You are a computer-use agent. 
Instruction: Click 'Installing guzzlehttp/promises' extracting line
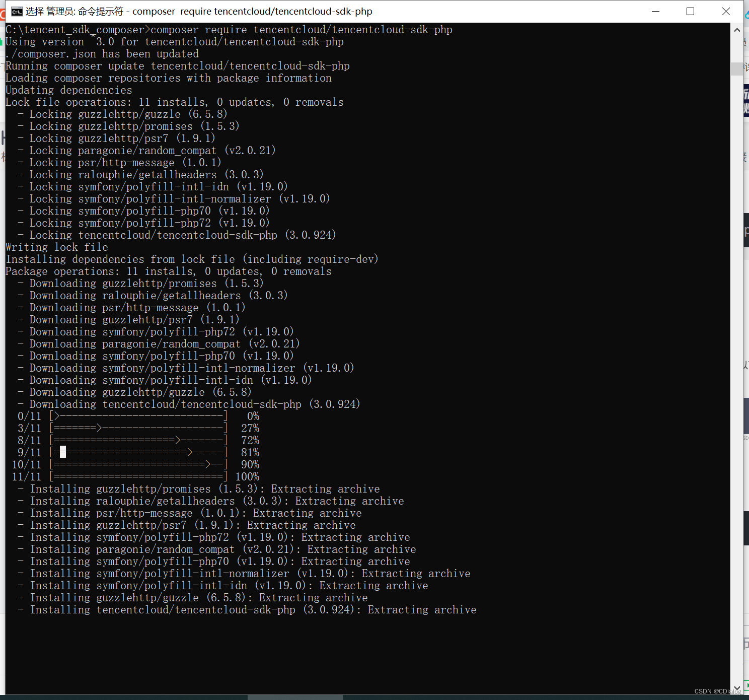199,489
